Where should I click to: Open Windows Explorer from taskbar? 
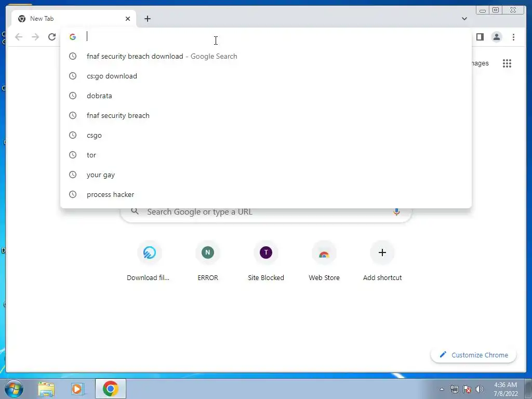pos(46,389)
